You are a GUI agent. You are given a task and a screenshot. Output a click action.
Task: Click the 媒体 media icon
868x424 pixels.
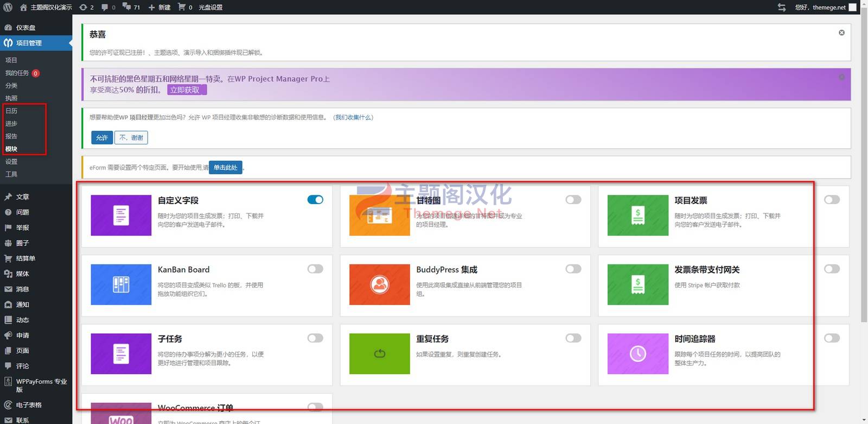(x=8, y=274)
